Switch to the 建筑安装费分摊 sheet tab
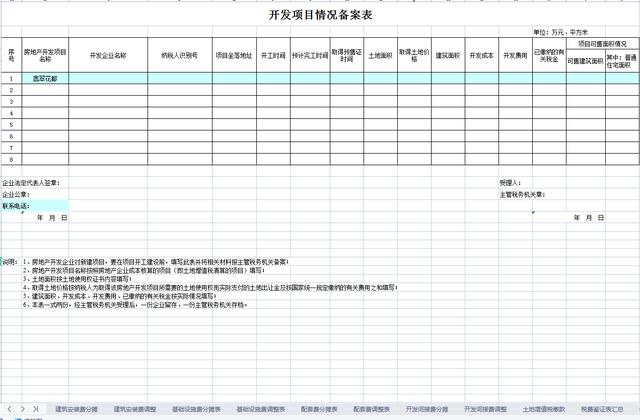This screenshot has width=640, height=420. tap(76, 409)
